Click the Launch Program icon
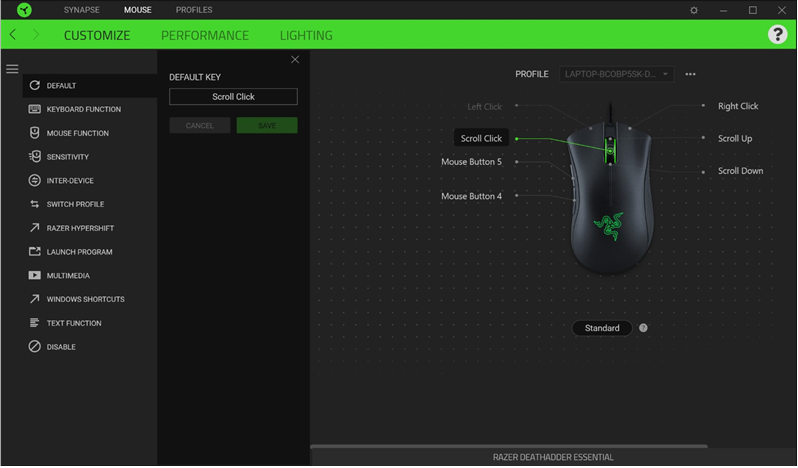 tap(35, 251)
